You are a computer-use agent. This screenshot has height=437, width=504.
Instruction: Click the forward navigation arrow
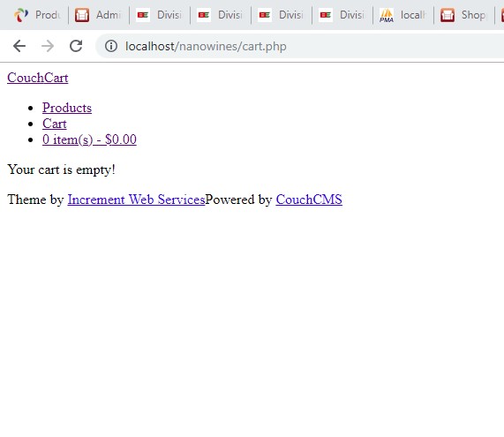[x=48, y=46]
